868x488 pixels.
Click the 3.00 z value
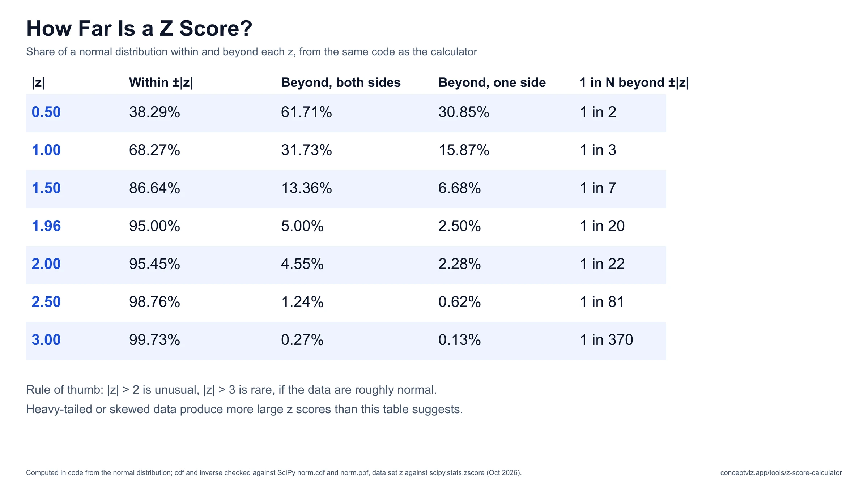pos(46,340)
